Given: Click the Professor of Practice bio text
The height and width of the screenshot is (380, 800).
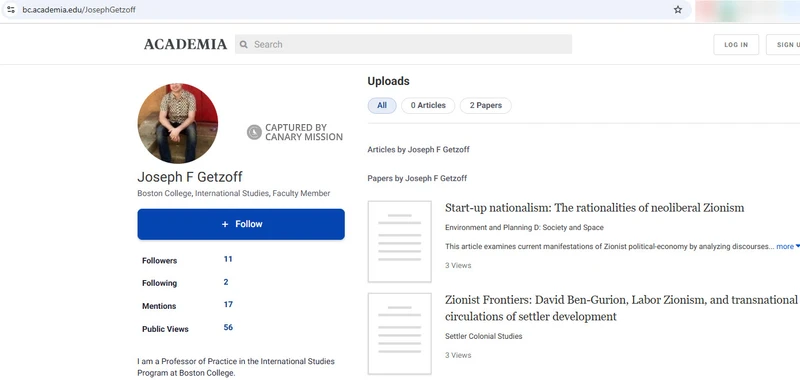Looking at the screenshot, I should coord(236,367).
